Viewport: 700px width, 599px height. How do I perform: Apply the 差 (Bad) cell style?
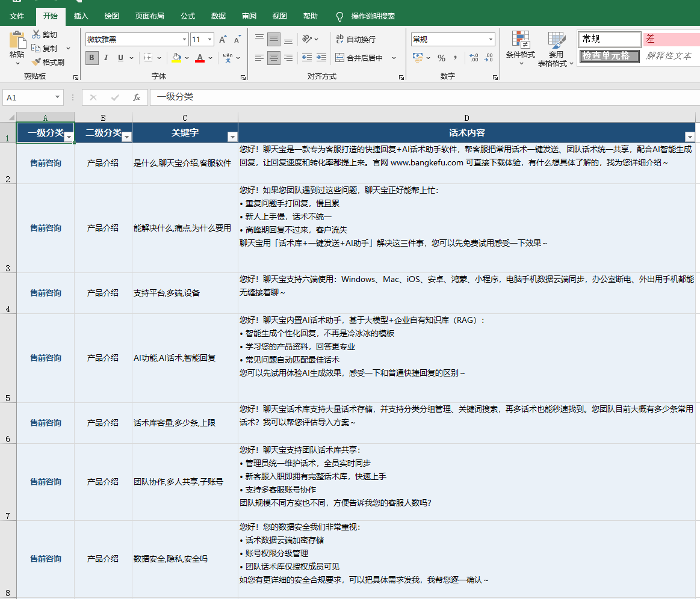coord(671,39)
